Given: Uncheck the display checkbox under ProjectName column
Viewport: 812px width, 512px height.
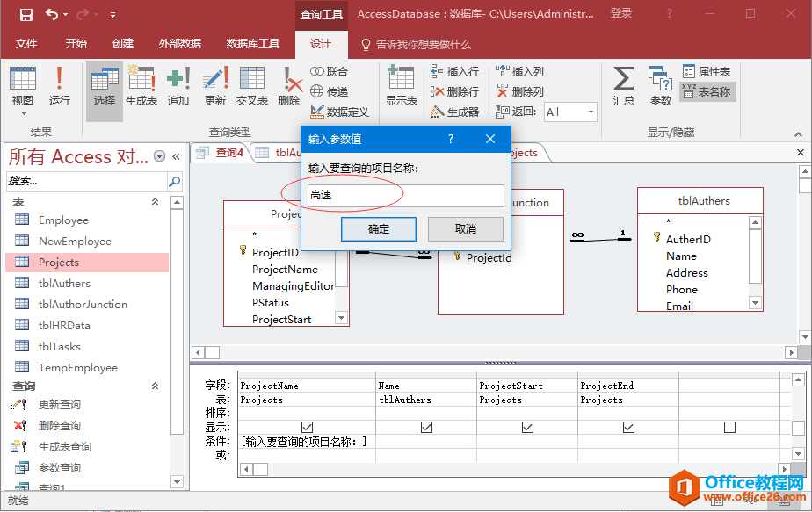Looking at the screenshot, I should pos(307,427).
